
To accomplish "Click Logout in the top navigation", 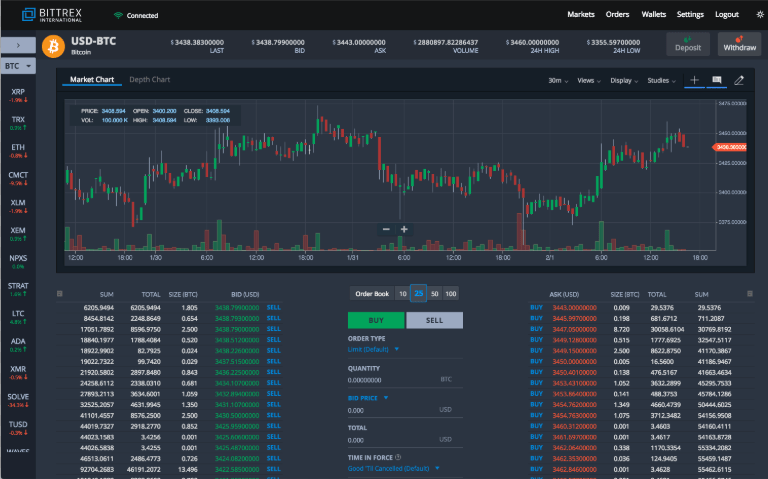I will point(727,15).
